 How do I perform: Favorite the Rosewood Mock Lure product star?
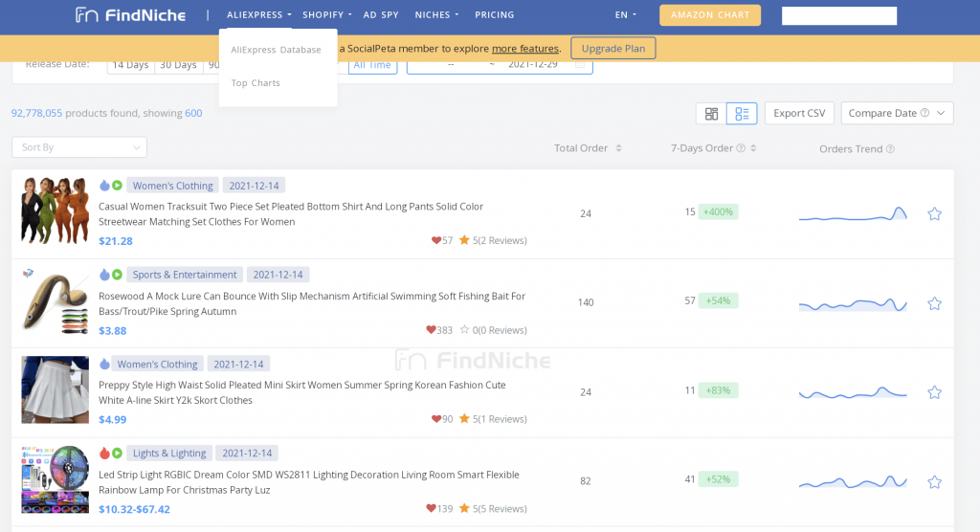coord(934,304)
